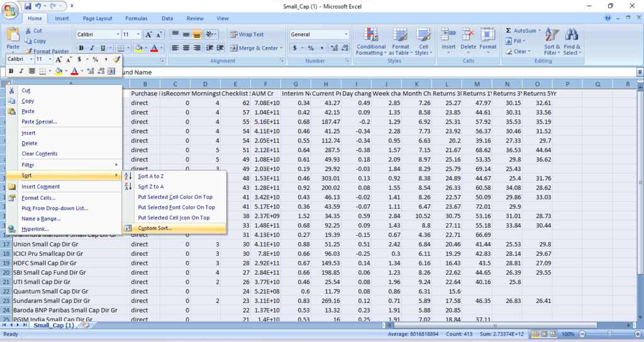This screenshot has height=342, width=644.
Task: Click ribbon Fill Color bucket icon
Action: tap(139, 48)
